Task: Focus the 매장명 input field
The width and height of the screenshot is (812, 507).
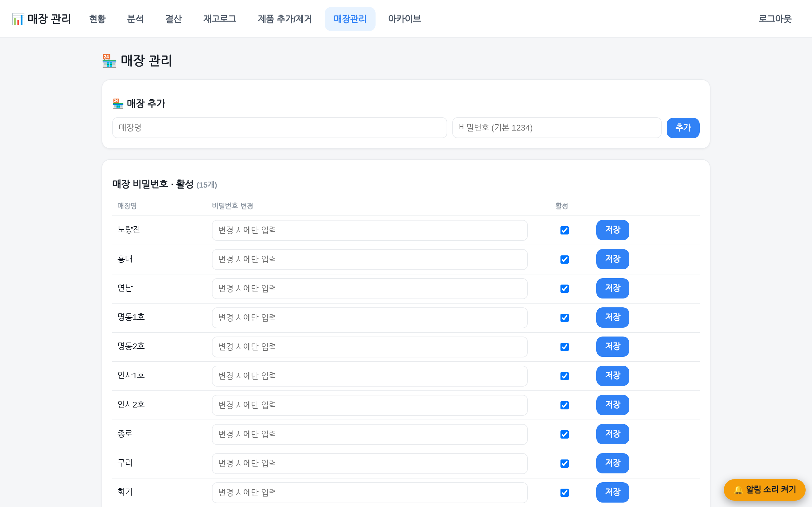Action: coord(279,128)
